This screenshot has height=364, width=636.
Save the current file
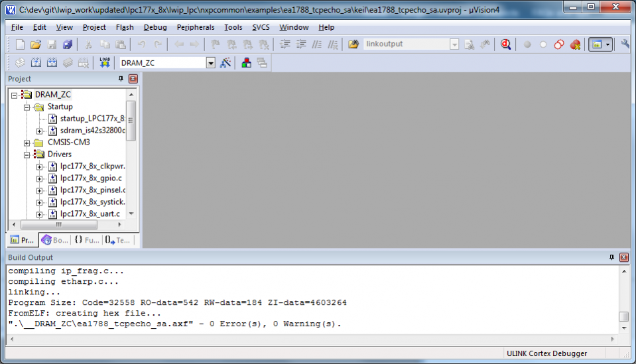click(52, 44)
